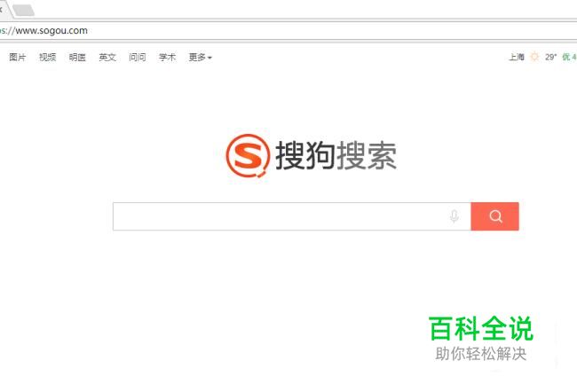Open the 视频 video search link

click(47, 58)
